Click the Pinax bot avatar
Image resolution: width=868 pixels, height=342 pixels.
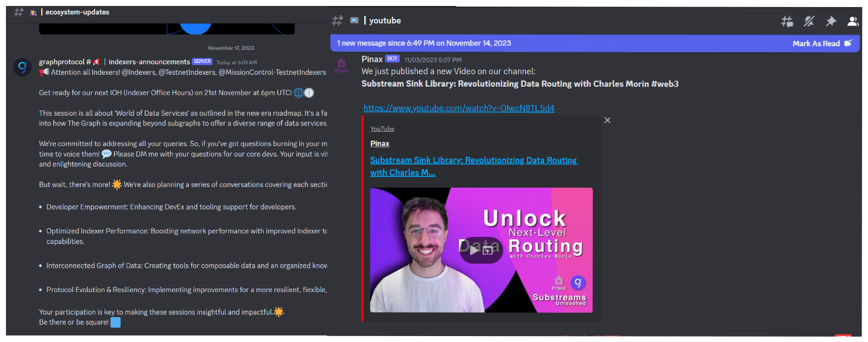click(x=342, y=65)
